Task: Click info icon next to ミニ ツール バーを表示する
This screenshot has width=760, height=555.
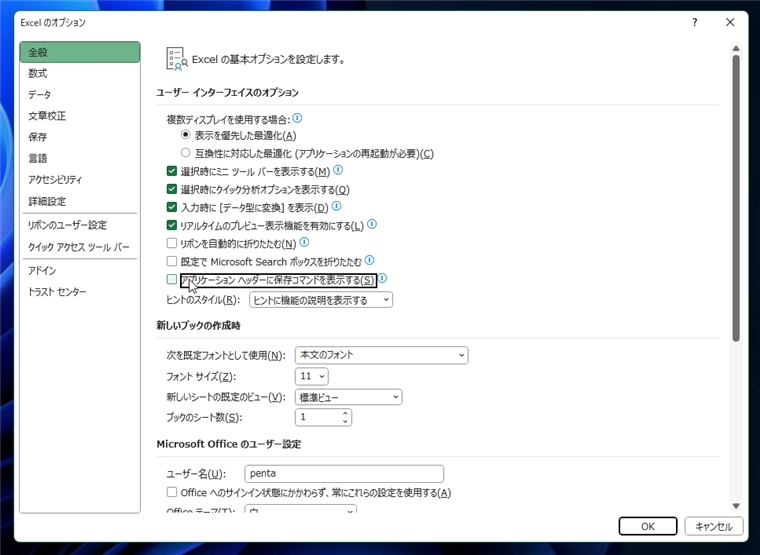Action: [x=338, y=170]
